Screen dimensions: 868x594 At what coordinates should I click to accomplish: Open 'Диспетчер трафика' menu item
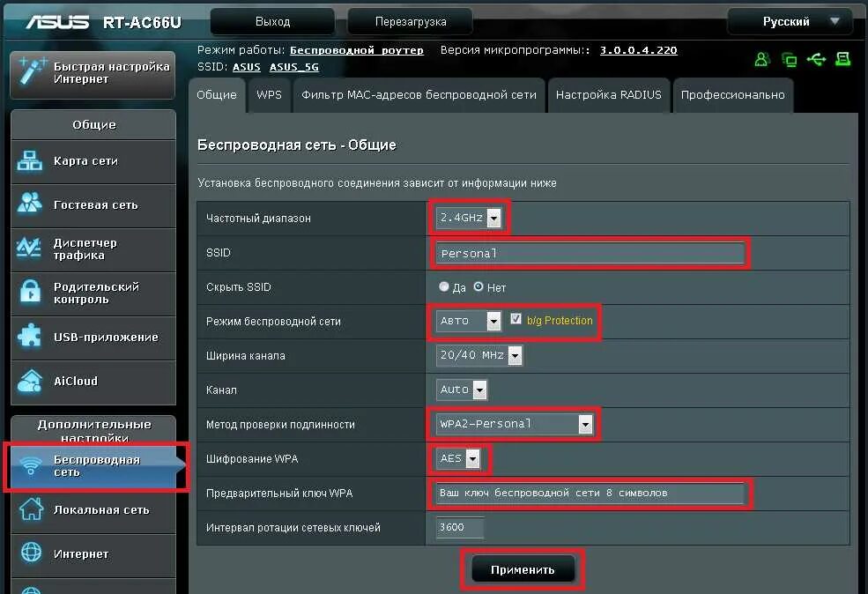click(93, 249)
